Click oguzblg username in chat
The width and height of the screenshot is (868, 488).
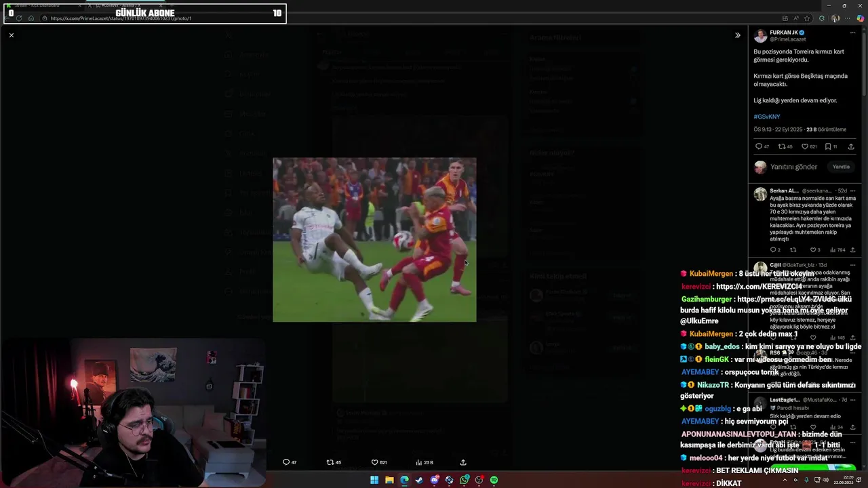point(718,409)
